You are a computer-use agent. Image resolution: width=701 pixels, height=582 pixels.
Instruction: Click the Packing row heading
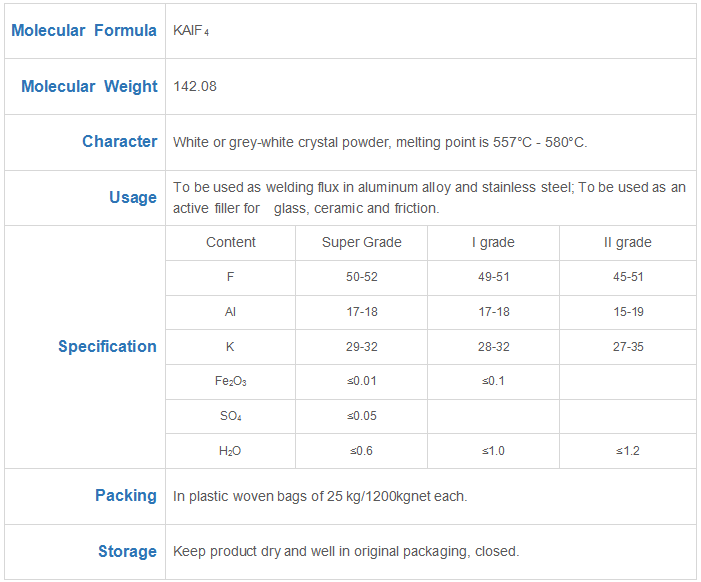(126, 495)
